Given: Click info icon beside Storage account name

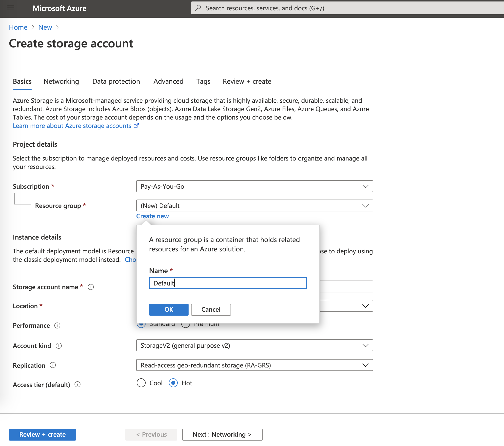Looking at the screenshot, I should coord(91,287).
